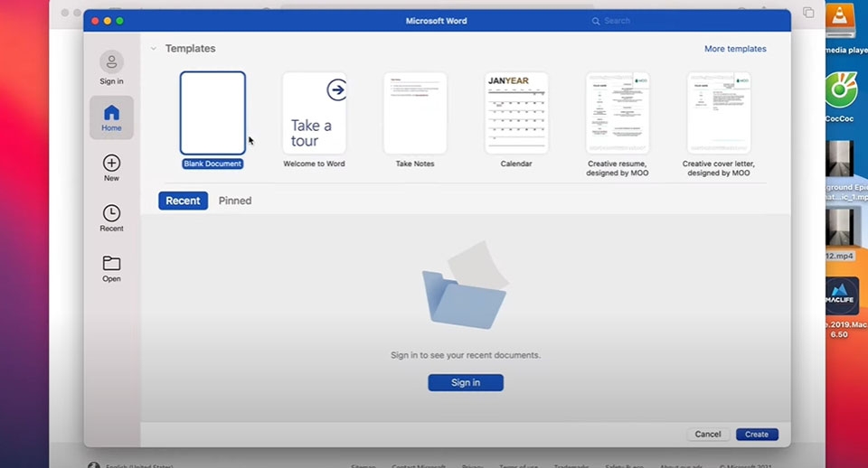Click the New document plus icon

(x=111, y=164)
